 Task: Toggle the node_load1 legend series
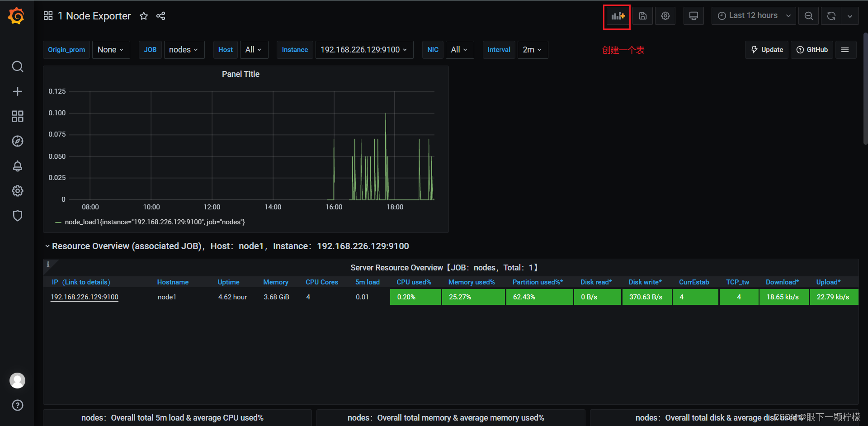tap(155, 222)
